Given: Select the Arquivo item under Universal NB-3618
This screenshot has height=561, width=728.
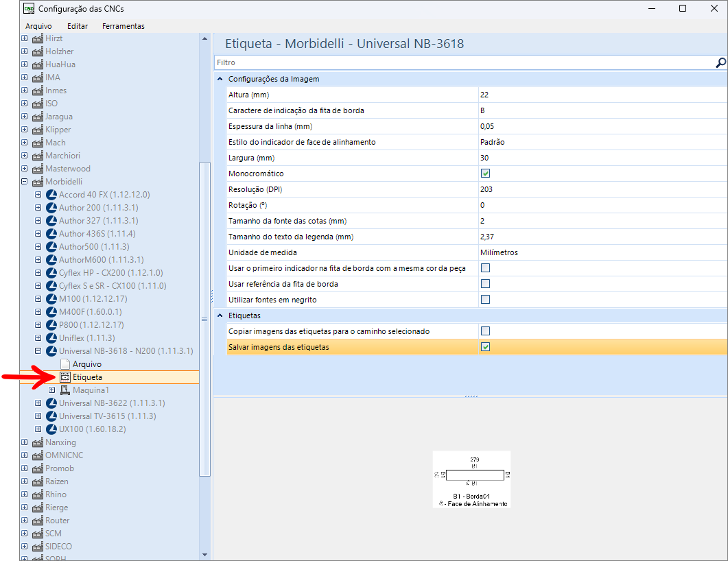Looking at the screenshot, I should tap(87, 364).
